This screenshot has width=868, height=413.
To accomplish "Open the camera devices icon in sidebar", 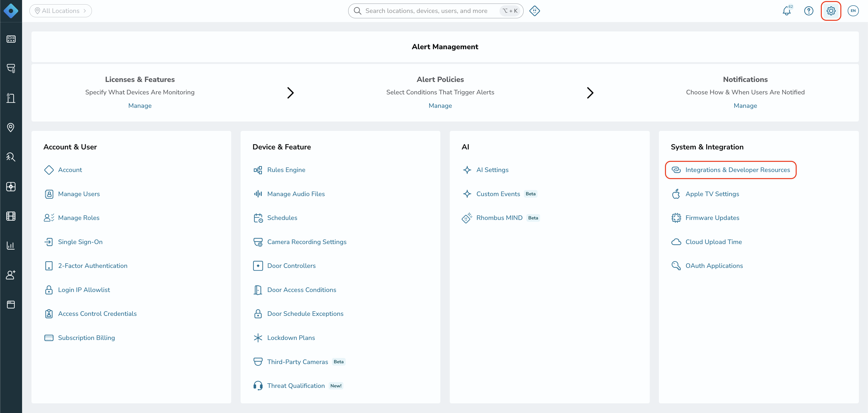I will pos(11,68).
